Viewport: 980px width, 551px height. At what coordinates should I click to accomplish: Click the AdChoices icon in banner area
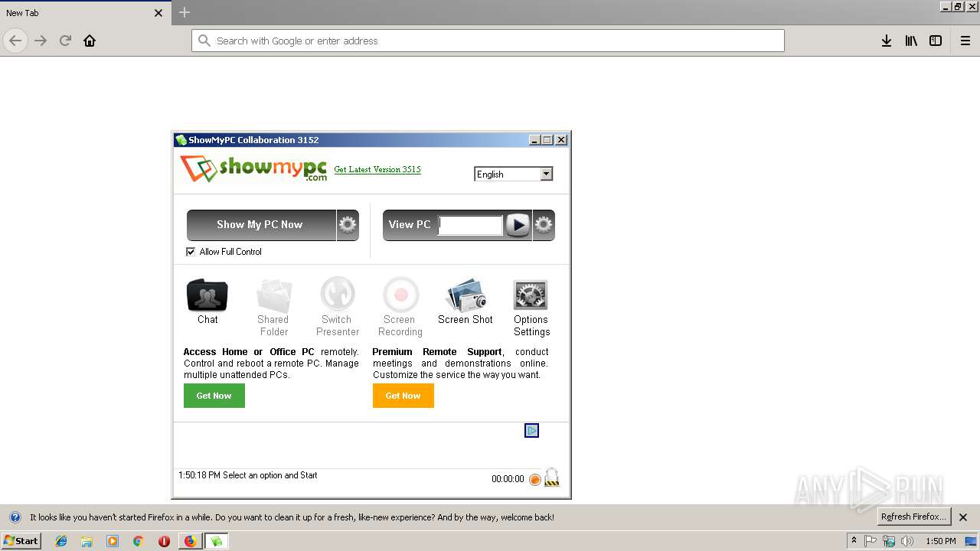coord(531,431)
